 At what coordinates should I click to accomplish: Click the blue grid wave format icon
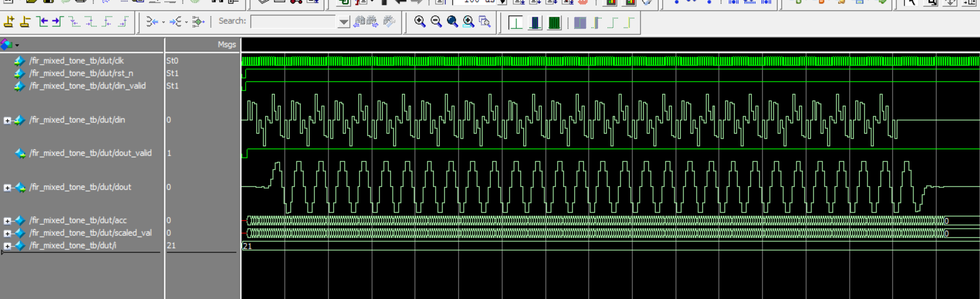click(x=580, y=23)
